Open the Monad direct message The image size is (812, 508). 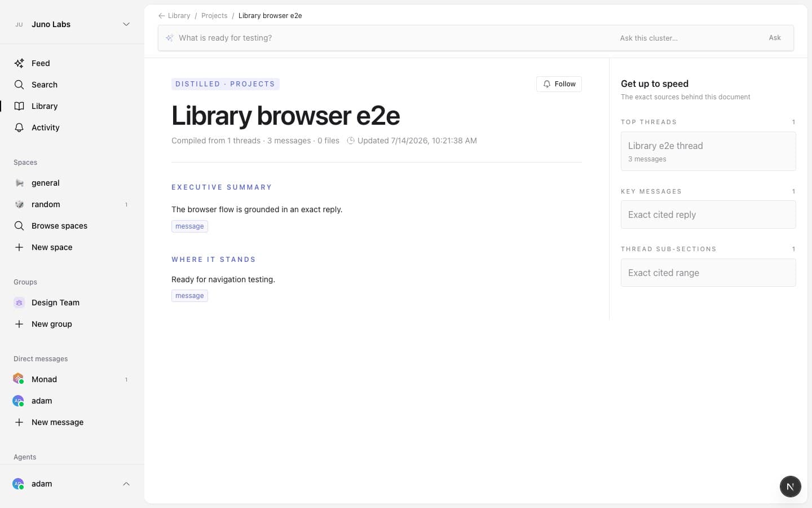point(44,379)
